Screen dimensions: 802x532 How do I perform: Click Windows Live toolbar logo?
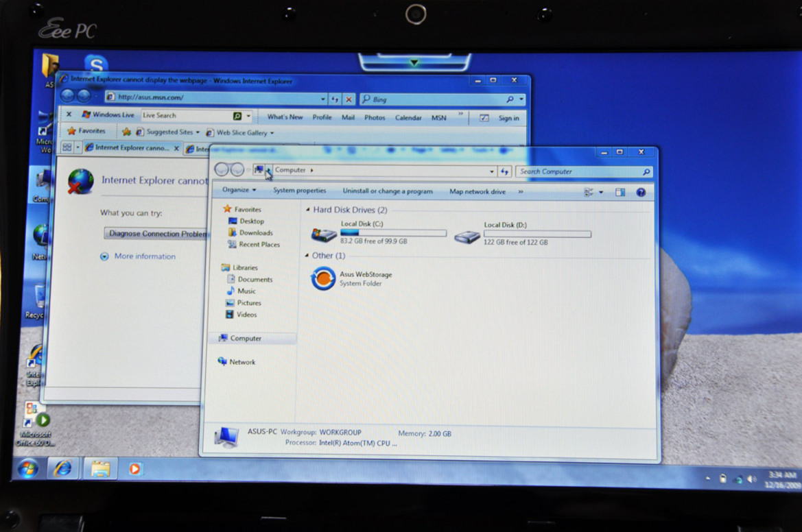point(108,114)
